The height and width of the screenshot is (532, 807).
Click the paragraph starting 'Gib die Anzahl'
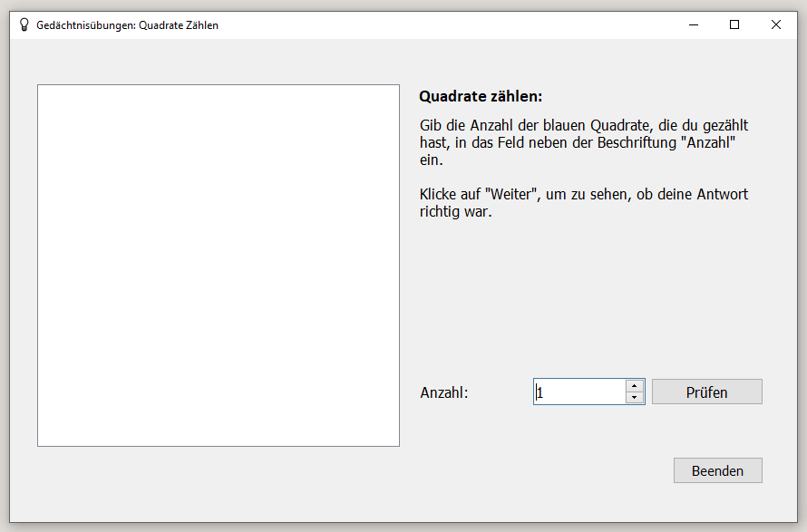(x=584, y=142)
